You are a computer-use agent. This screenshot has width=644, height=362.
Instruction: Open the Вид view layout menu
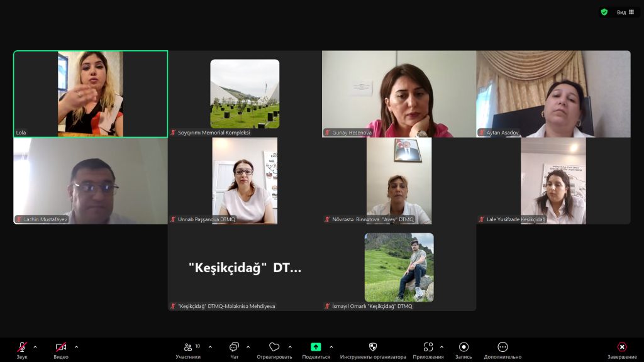click(x=626, y=13)
